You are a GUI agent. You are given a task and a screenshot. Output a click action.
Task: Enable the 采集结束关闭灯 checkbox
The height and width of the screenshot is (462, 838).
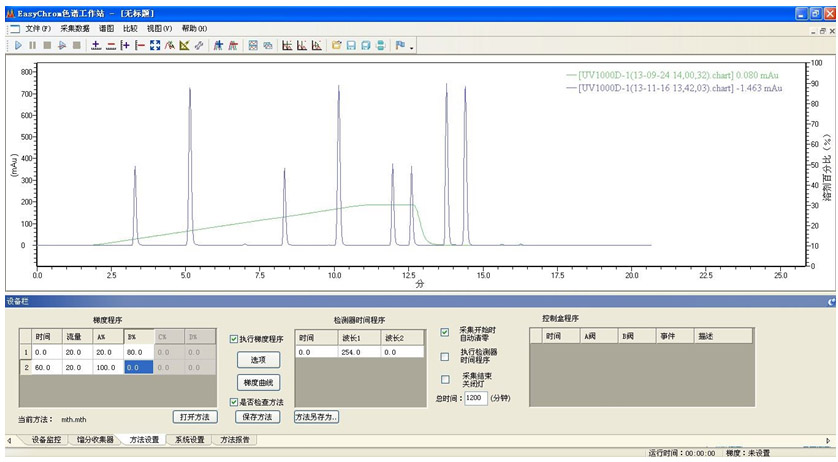[445, 379]
